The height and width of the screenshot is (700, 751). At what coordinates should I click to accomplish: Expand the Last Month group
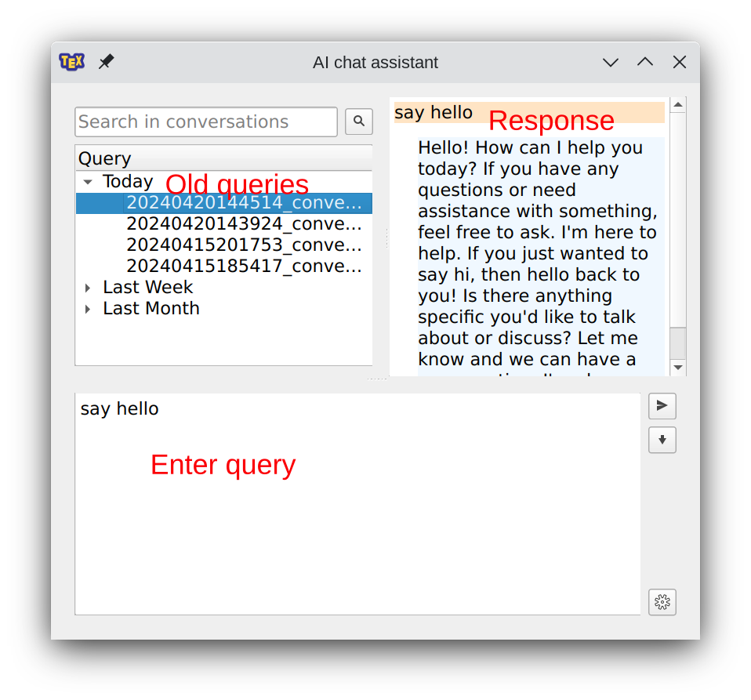pyautogui.click(x=88, y=309)
